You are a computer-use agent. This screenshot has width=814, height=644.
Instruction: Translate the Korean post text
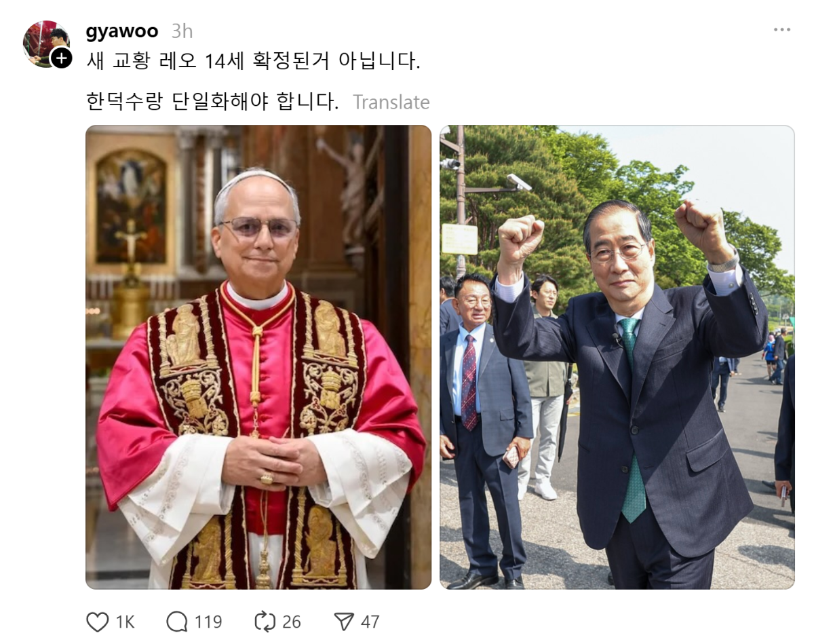[391, 102]
